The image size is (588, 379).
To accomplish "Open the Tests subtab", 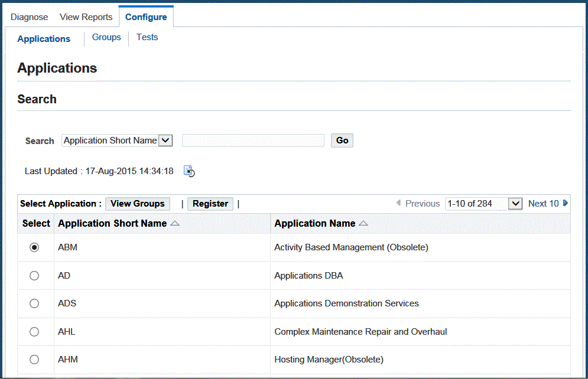I will [147, 37].
